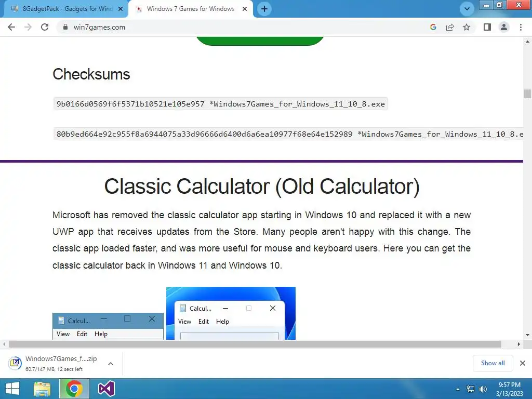Click the Chrome taskbar icon
The image size is (532, 399).
tap(74, 389)
